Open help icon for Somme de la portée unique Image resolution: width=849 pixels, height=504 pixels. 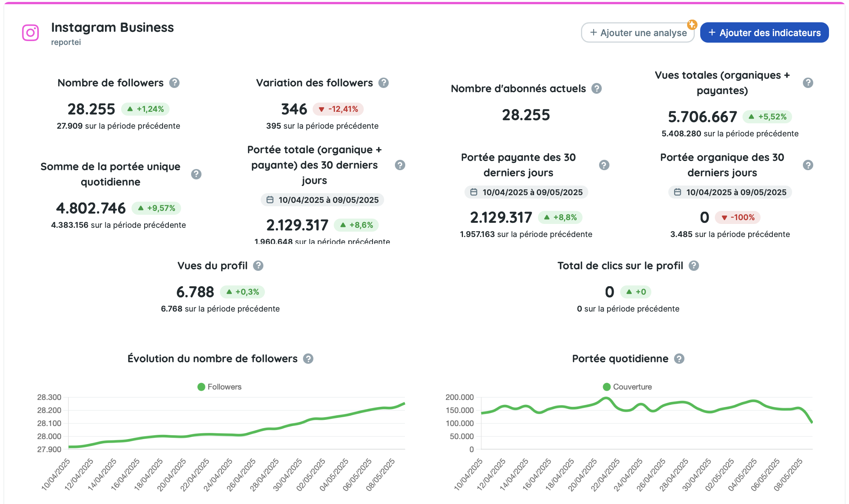(196, 174)
